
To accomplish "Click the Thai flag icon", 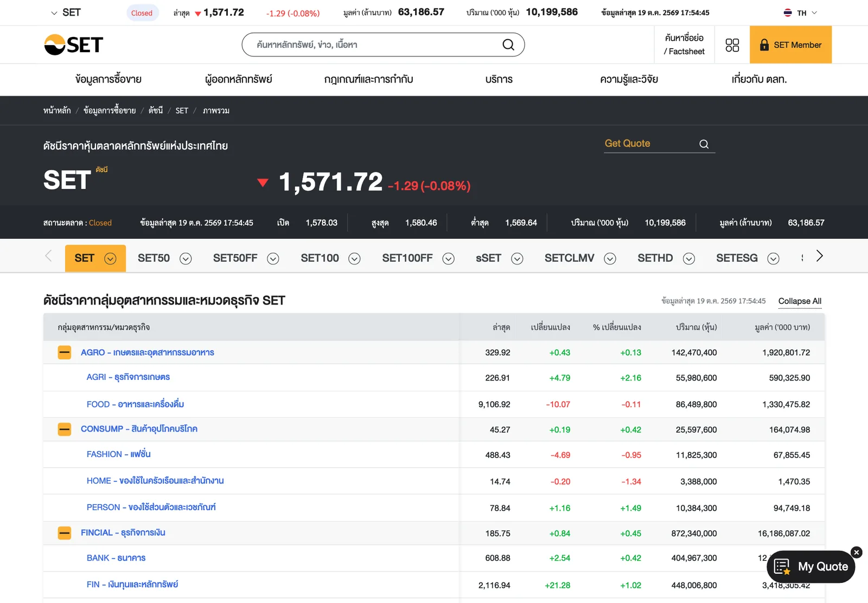I will pos(788,12).
